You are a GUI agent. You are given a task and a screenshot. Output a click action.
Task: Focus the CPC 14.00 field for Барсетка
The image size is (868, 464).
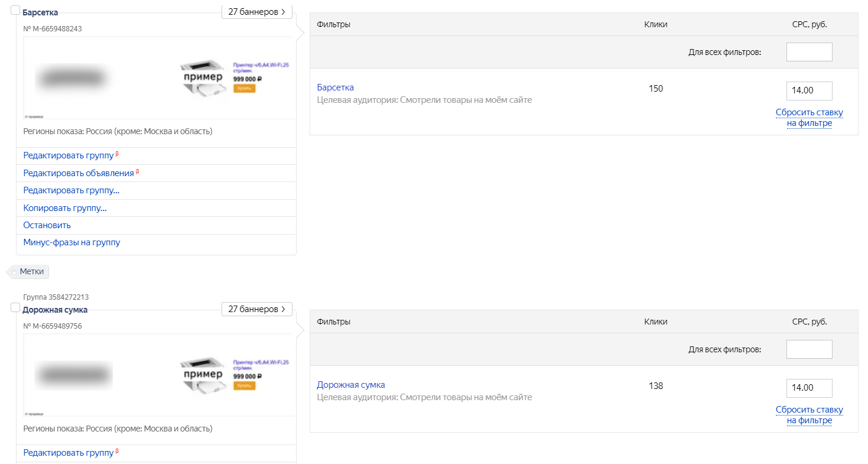coord(809,91)
